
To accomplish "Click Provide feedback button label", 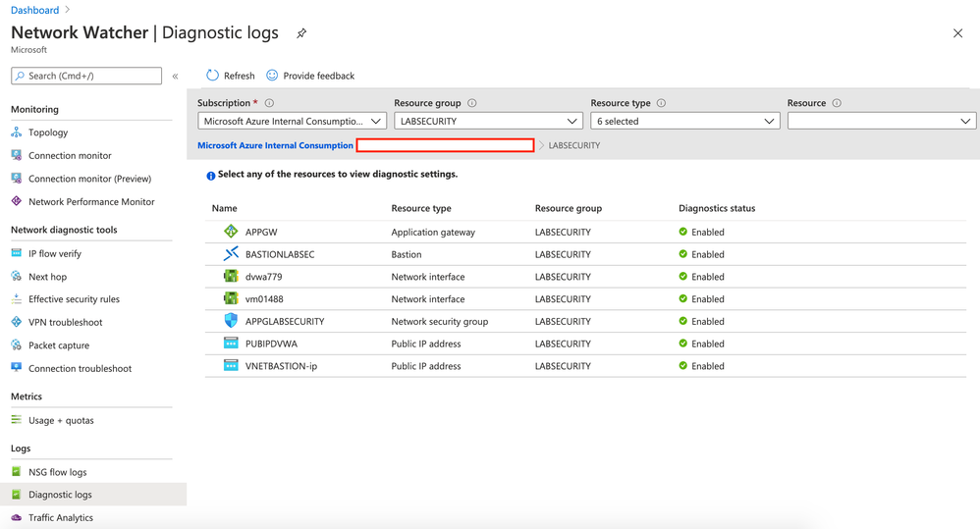I will [x=319, y=76].
